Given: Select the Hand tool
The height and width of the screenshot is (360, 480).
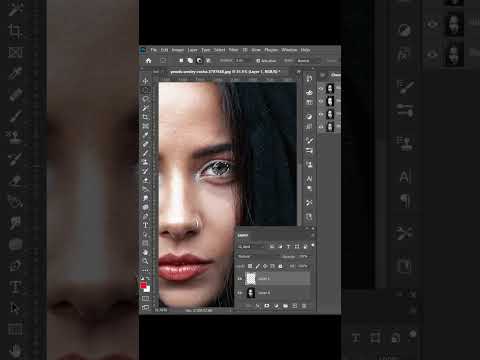Looking at the screenshot, I should click(x=146, y=252).
